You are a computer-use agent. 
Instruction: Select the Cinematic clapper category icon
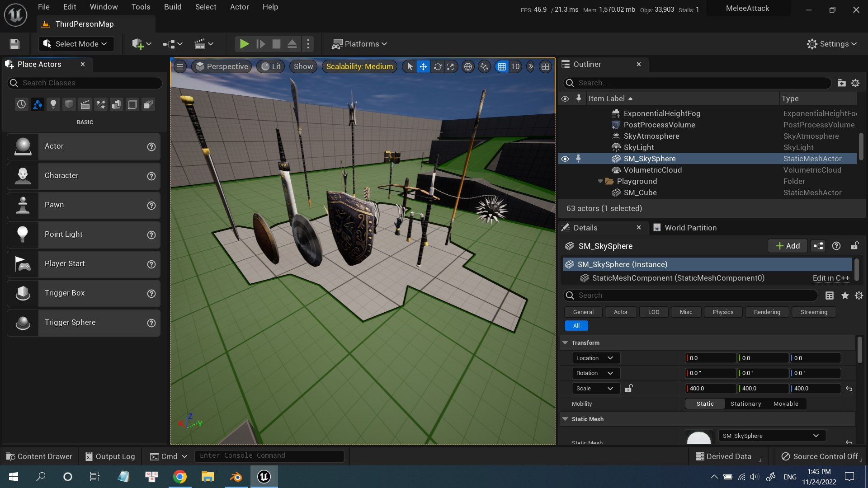[x=85, y=104]
